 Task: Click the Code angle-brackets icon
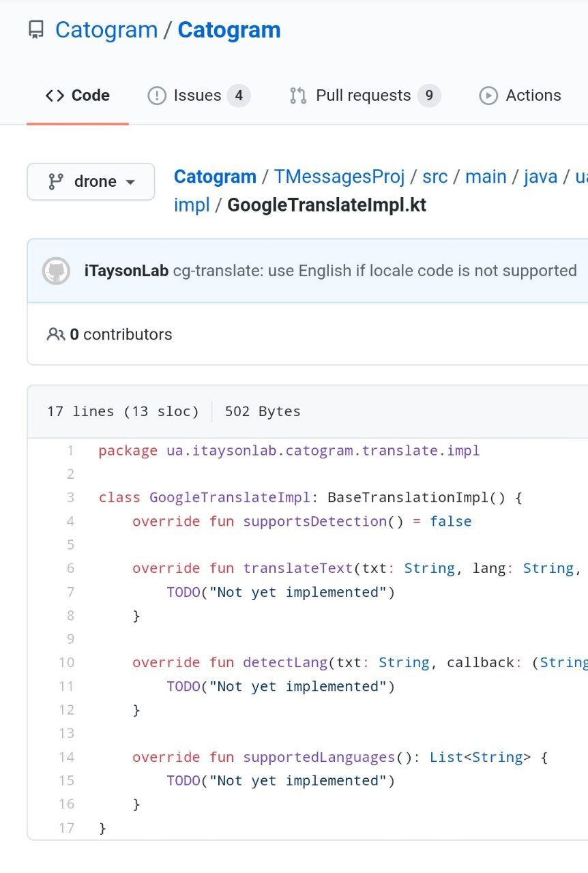coord(55,95)
